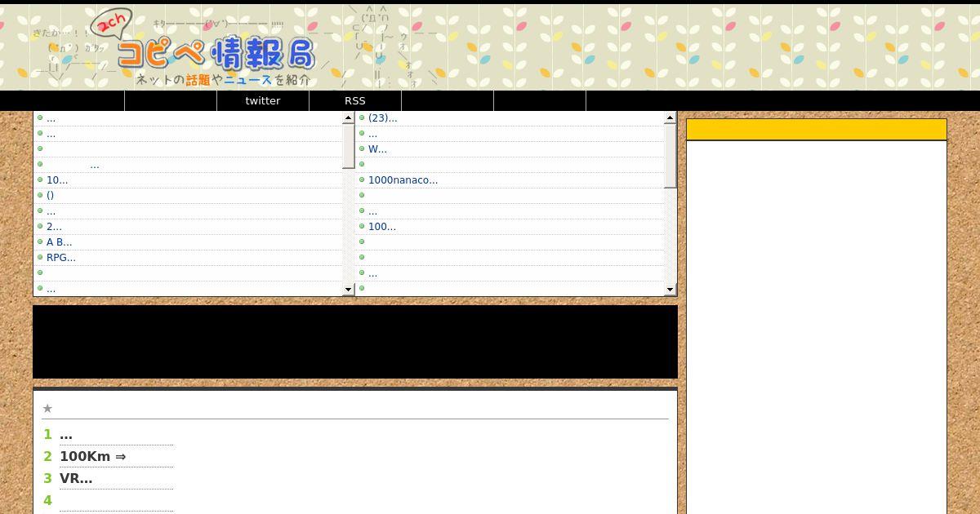This screenshot has width=980, height=514.
Task: Click the yellow sidebar header bar
Action: (817, 130)
